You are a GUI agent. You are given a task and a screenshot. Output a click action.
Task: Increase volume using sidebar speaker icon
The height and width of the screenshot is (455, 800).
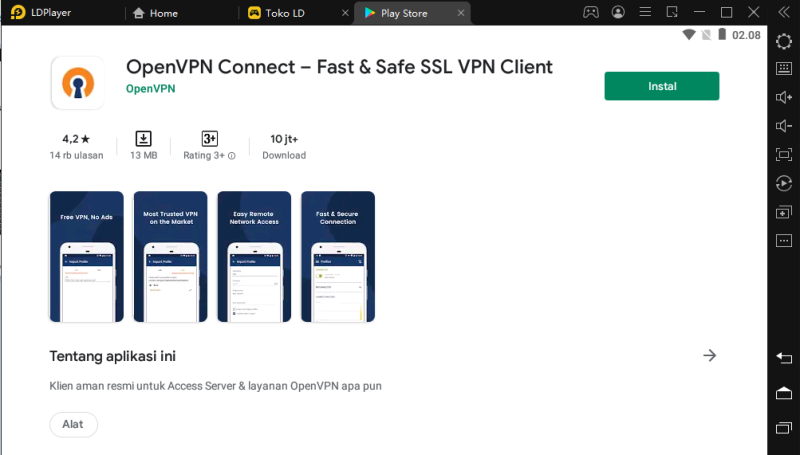tap(784, 97)
